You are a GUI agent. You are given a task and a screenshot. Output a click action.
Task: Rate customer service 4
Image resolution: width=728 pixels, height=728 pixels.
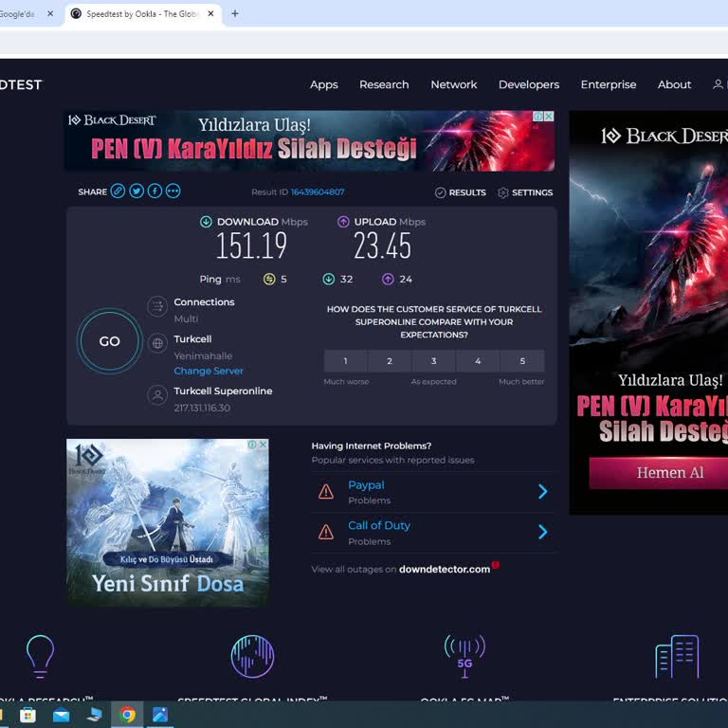(x=478, y=361)
